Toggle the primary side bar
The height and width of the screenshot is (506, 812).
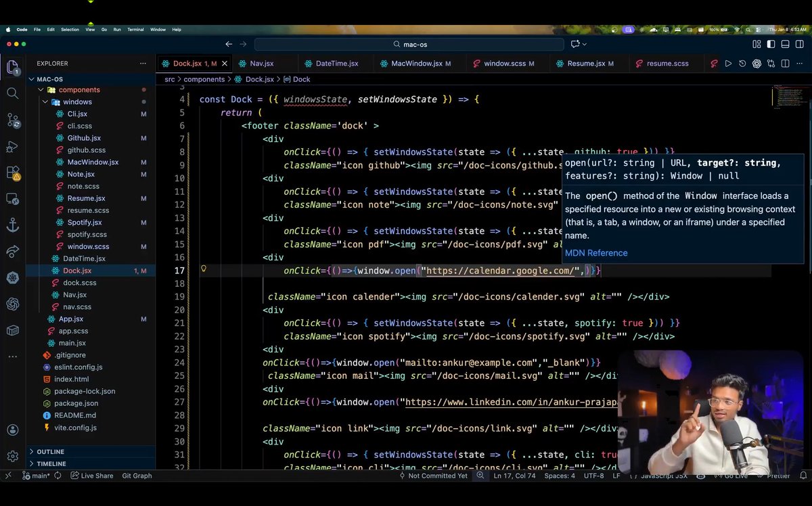tap(771, 44)
